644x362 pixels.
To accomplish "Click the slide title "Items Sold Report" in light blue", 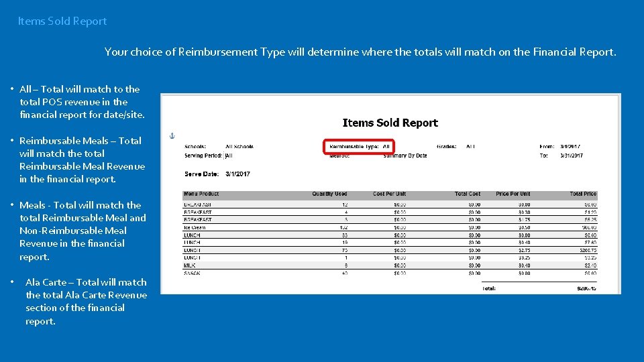I will (62, 21).
